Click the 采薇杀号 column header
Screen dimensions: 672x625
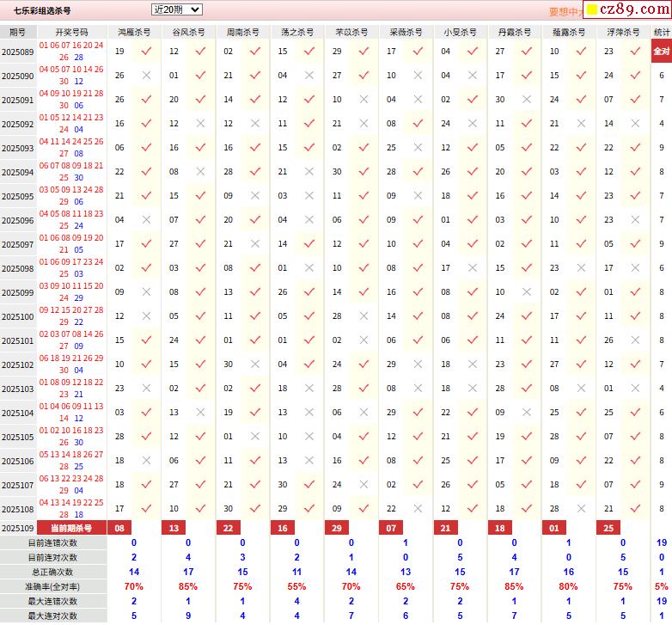pos(406,32)
